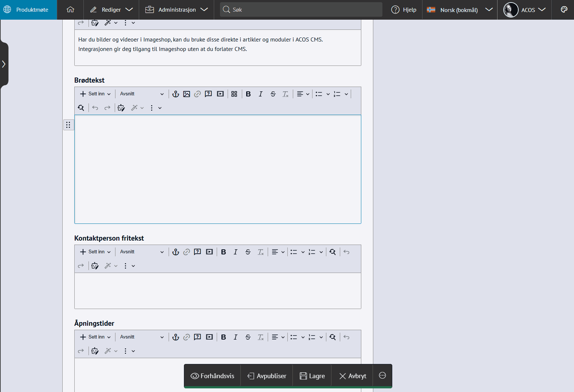Toggle bold in the Brødtekst toolbar
This screenshot has width=574, height=392.
coord(248,94)
